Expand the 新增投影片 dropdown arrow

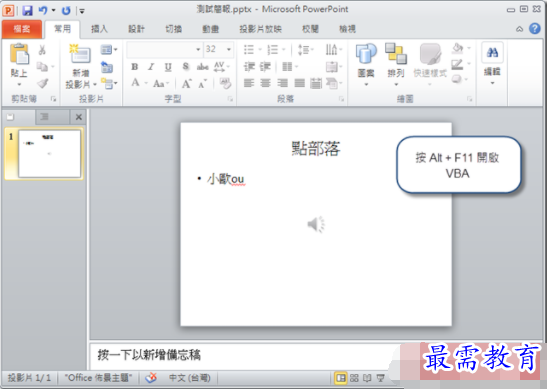coord(95,85)
